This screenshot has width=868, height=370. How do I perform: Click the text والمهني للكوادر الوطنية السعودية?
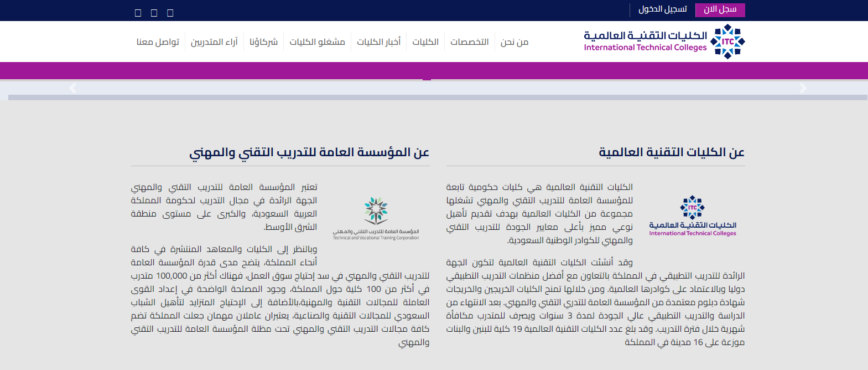pos(570,240)
